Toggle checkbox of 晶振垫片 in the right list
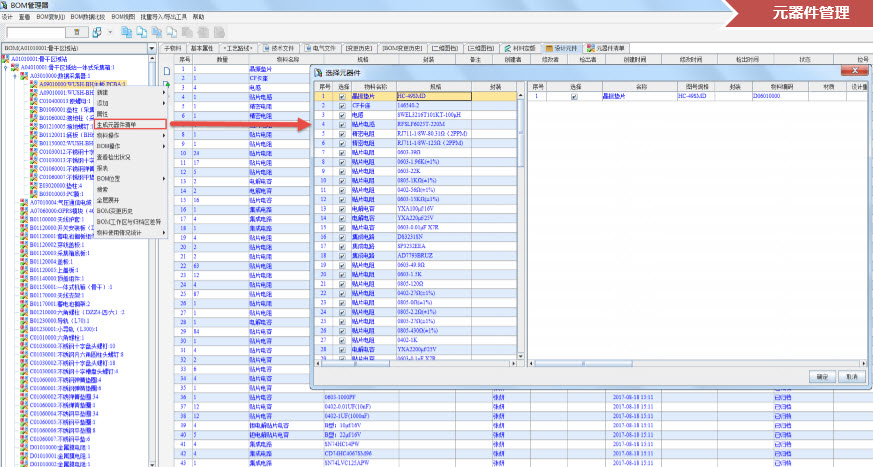 coord(574,96)
